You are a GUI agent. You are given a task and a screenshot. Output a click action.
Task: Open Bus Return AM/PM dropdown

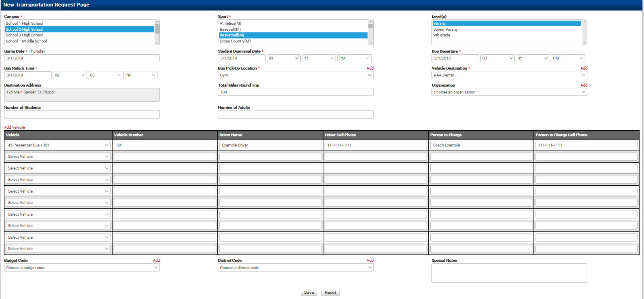click(140, 75)
